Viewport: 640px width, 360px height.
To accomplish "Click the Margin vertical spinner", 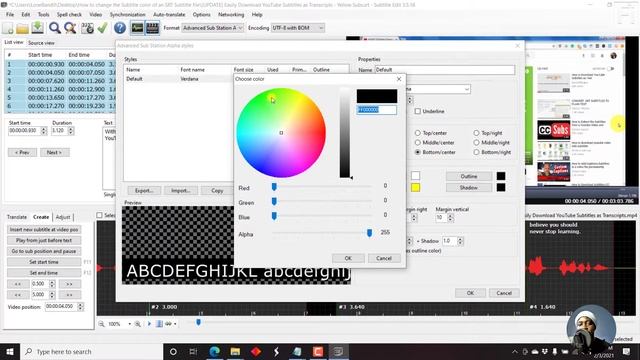I will point(451,218).
